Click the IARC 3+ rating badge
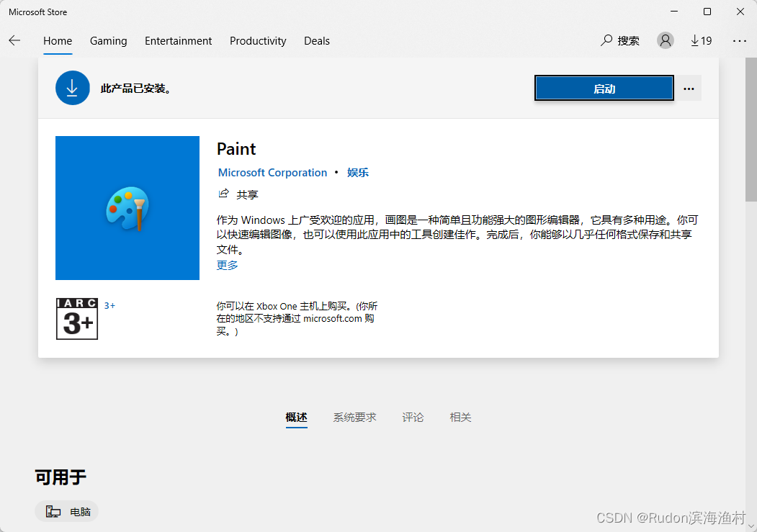The height and width of the screenshot is (532, 757). [77, 319]
